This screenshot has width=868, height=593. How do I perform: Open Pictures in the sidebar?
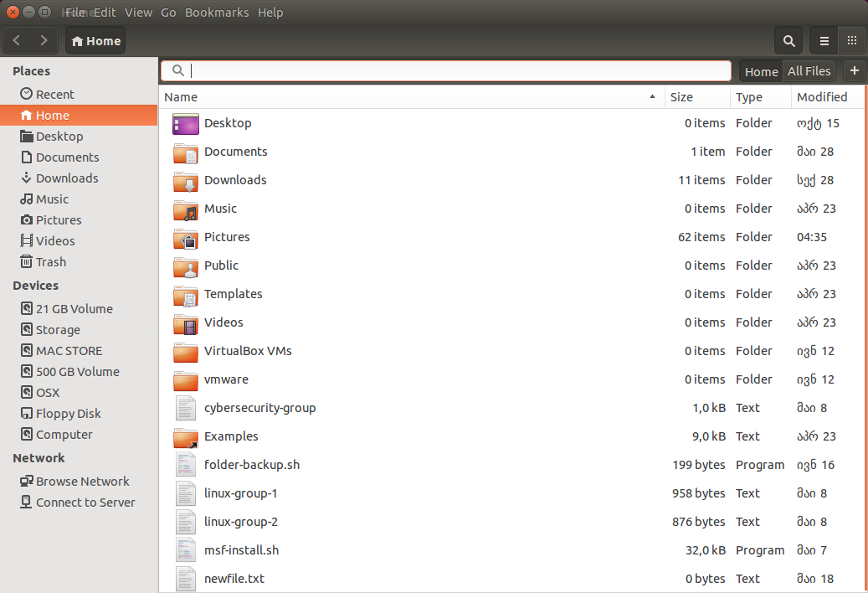(x=79, y=219)
